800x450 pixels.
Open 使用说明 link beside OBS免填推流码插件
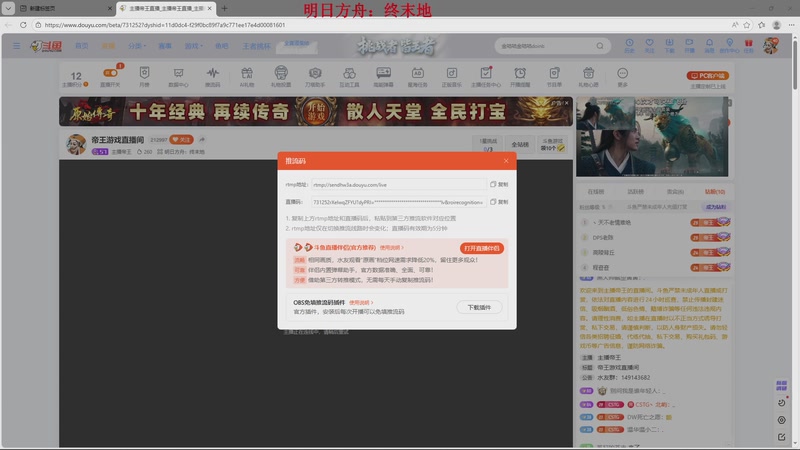click(x=361, y=303)
